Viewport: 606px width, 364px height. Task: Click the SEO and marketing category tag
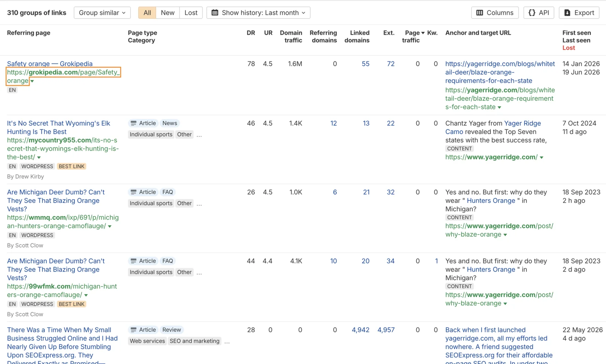coord(194,341)
